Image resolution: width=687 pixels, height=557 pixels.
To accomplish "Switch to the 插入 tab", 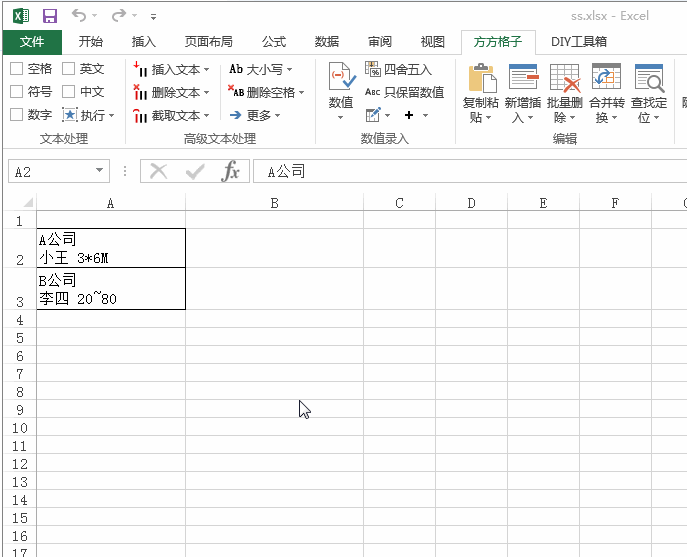I will 144,42.
